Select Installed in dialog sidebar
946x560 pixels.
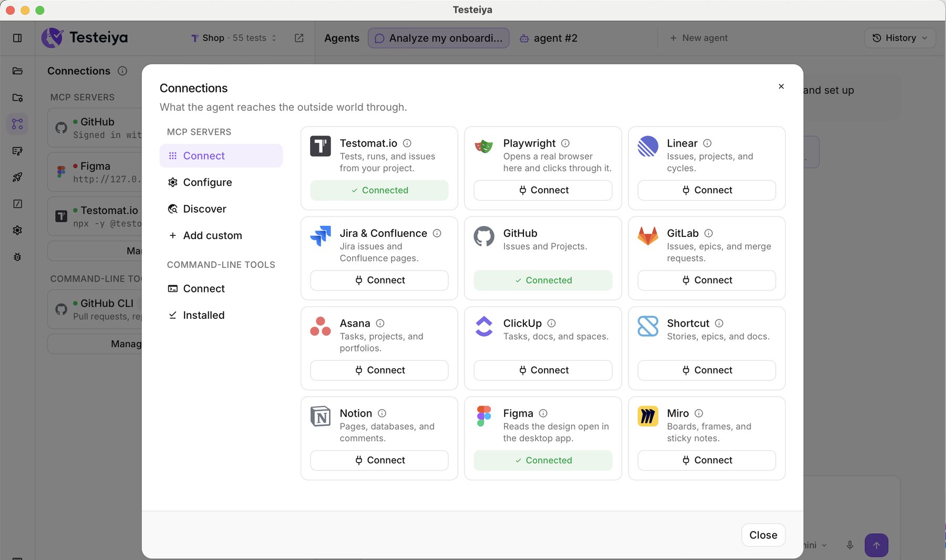coord(221,315)
